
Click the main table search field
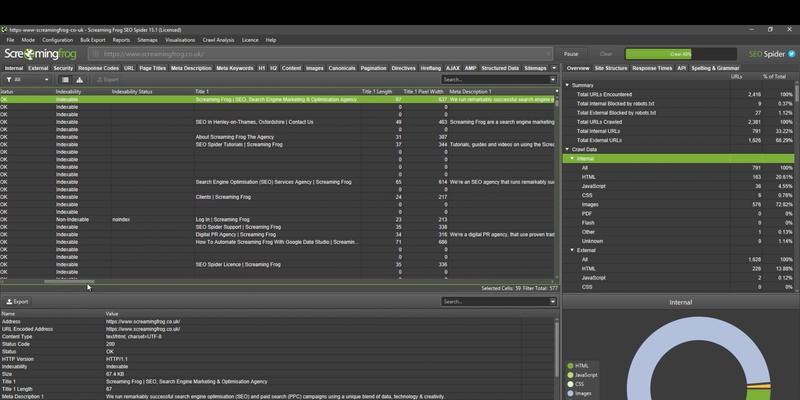[x=495, y=80]
